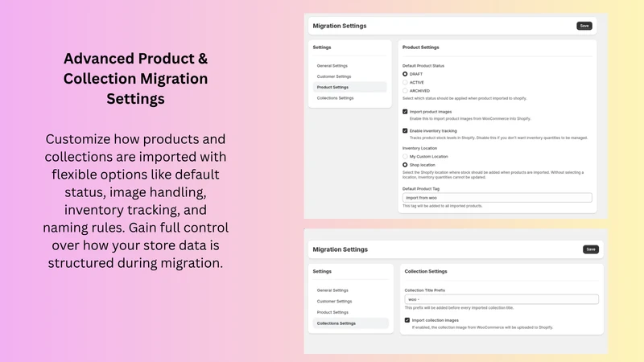Click the 'Default Product Status' label

(x=423, y=66)
